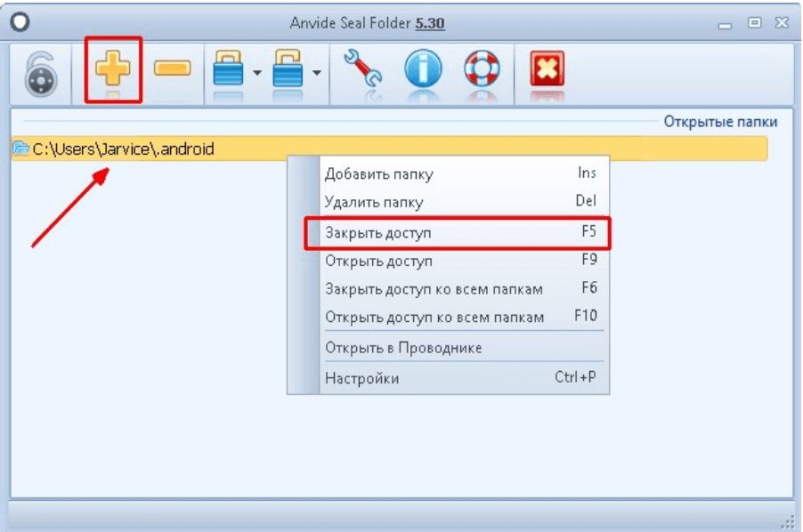Select Закрыть доступ menu entry
803x532 pixels.
tap(379, 233)
